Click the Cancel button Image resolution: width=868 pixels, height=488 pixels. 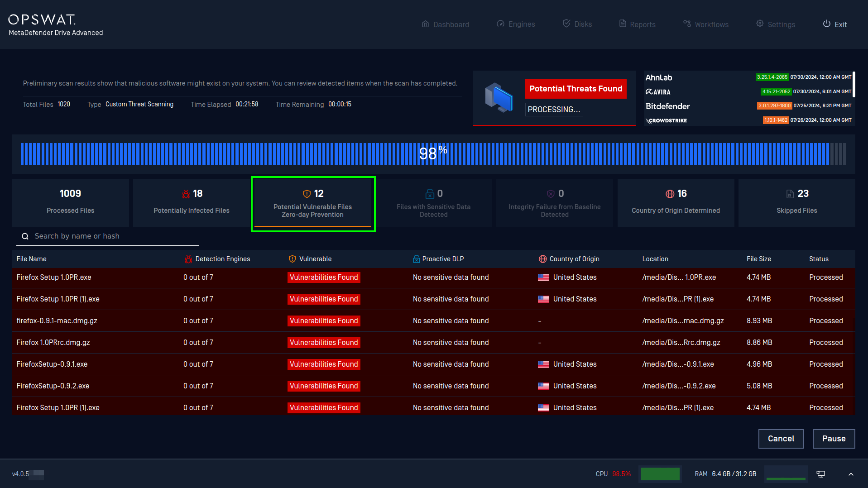781,439
